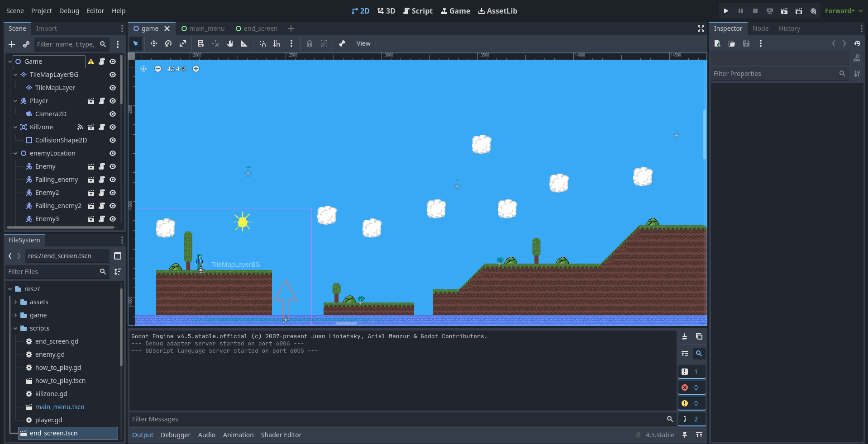Activate the Pan mode hand tool

[230, 44]
